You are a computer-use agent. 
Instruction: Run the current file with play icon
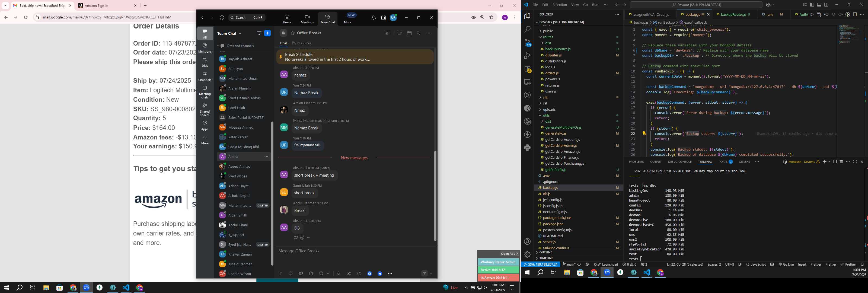(x=812, y=14)
